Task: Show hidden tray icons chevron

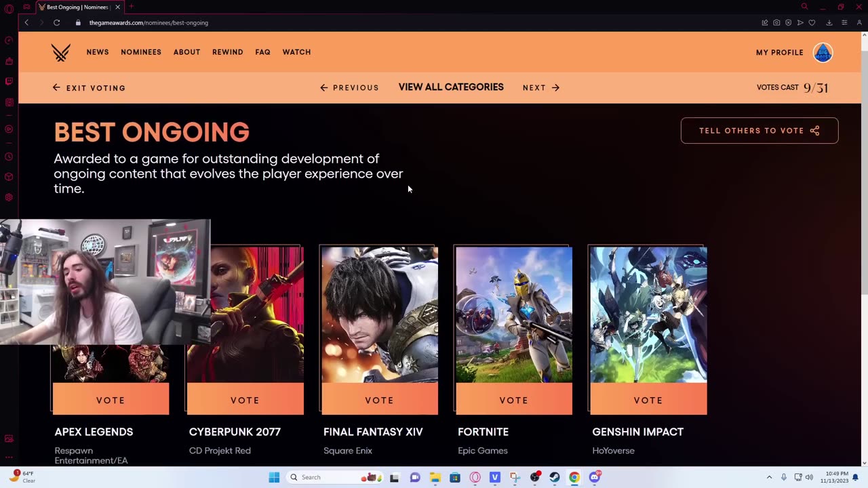Action: pos(769,477)
